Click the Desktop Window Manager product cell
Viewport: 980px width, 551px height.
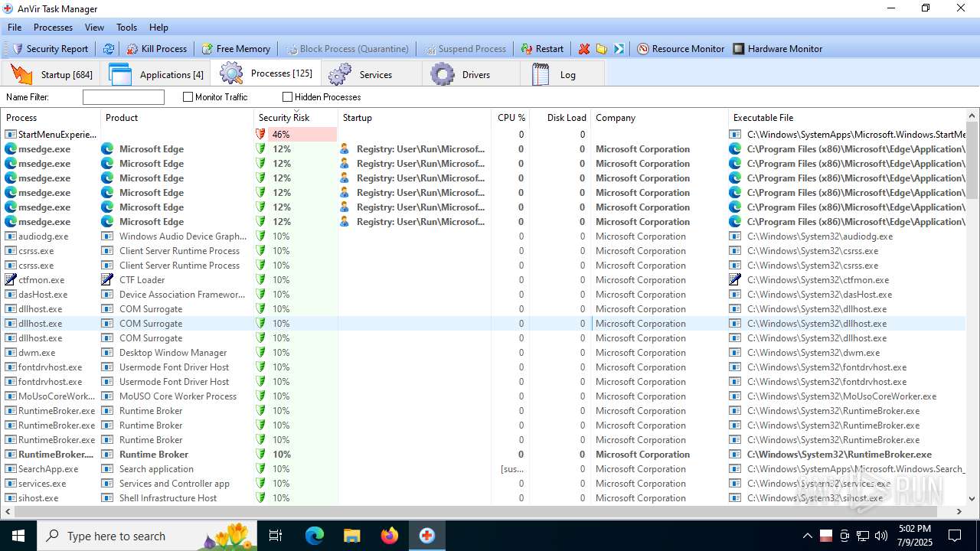point(173,353)
